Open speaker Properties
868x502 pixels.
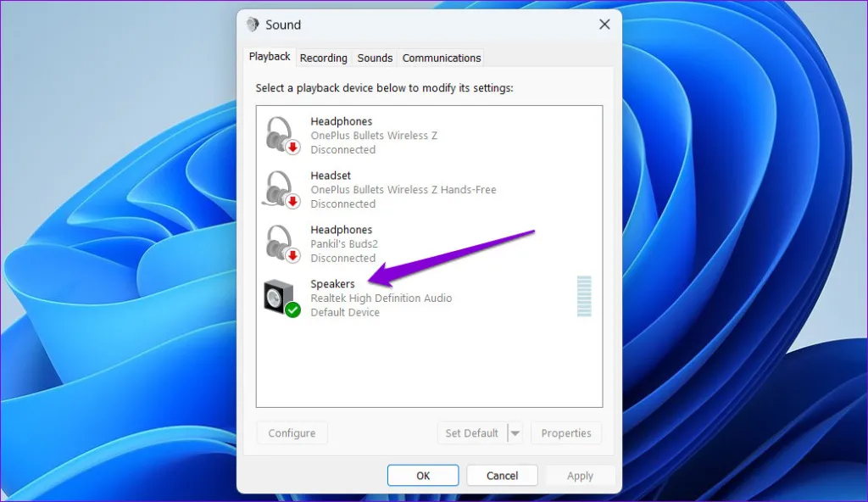565,433
